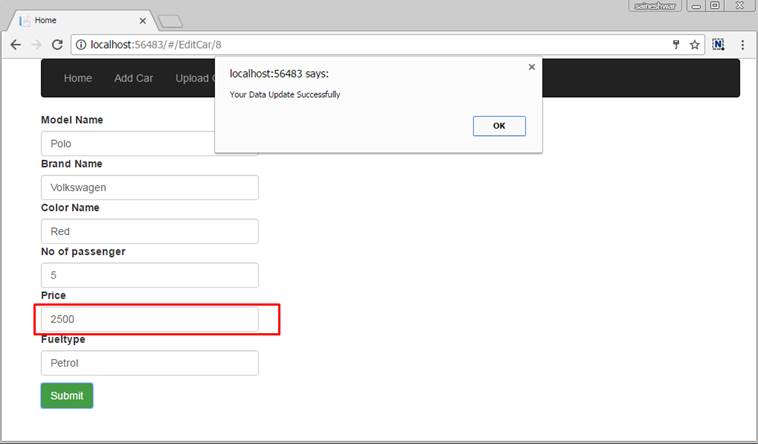Click the 'localhost:56483 says:' dialog title
Screen dimensions: 758x444
coord(279,74)
